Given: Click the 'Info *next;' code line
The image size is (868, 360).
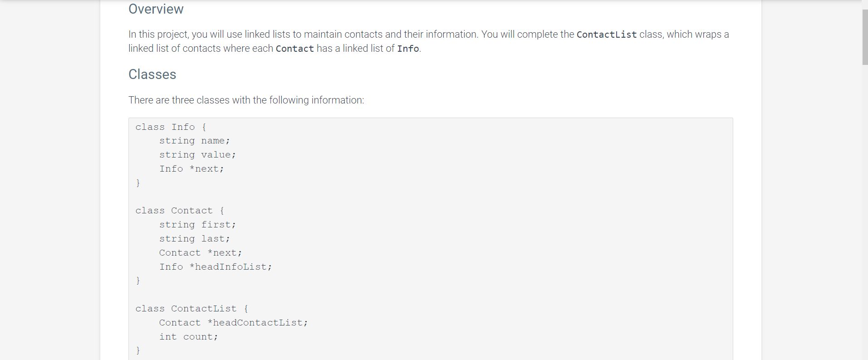Looking at the screenshot, I should tap(191, 169).
